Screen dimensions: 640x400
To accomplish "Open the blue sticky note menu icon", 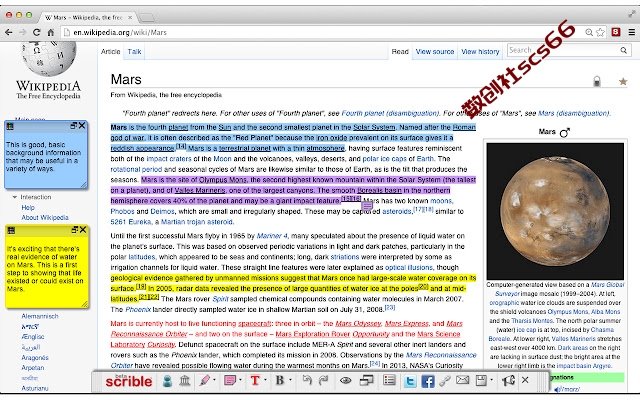I will (x=10, y=126).
